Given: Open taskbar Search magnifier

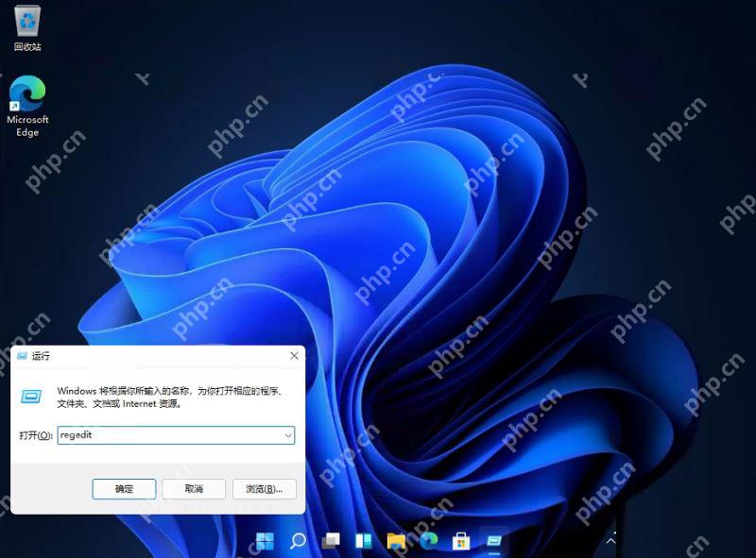Looking at the screenshot, I should [x=298, y=541].
